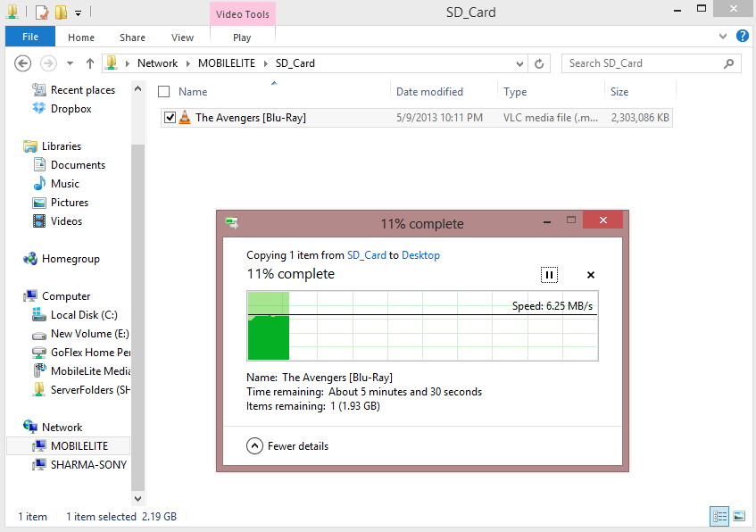Switch to details view icon
This screenshot has width=756, height=532.
tap(719, 516)
